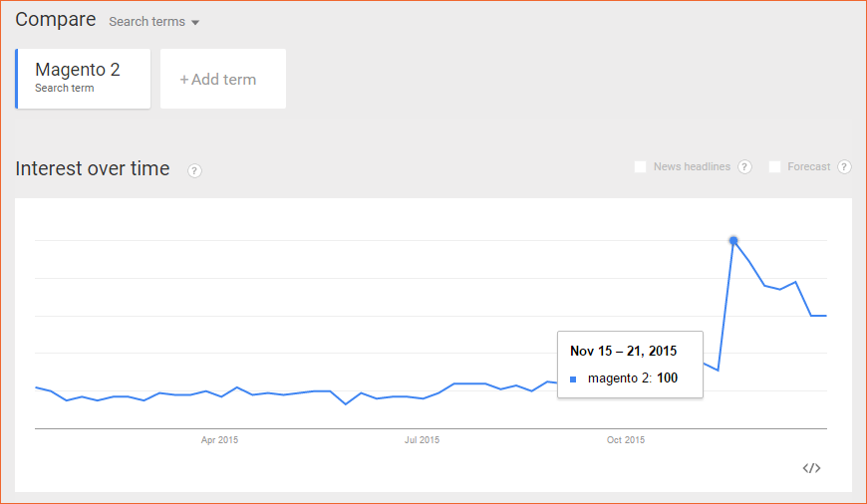This screenshot has height=504, width=867.
Task: Click the Apr 2015 axis label
Action: point(219,440)
